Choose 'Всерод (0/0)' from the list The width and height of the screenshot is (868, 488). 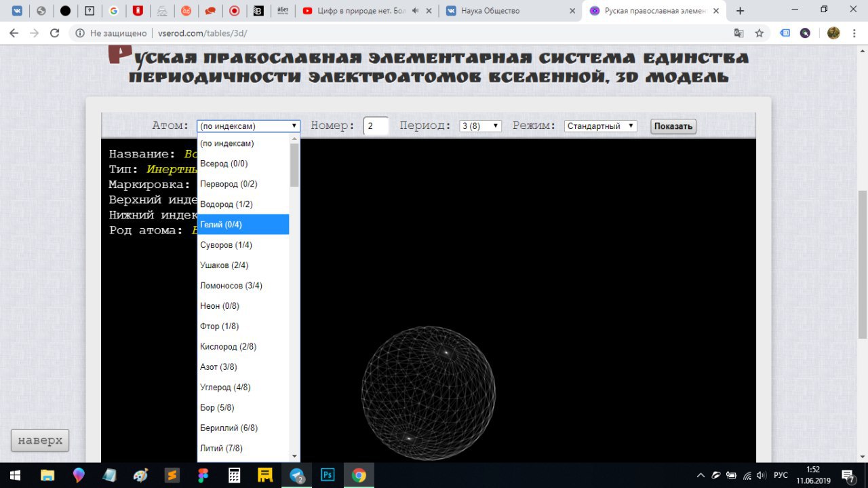point(243,164)
